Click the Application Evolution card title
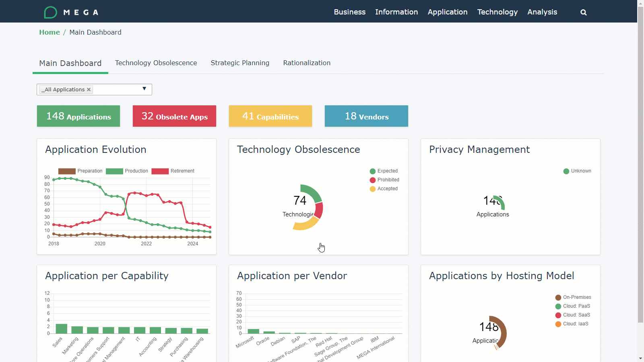The width and height of the screenshot is (644, 362). click(x=96, y=150)
